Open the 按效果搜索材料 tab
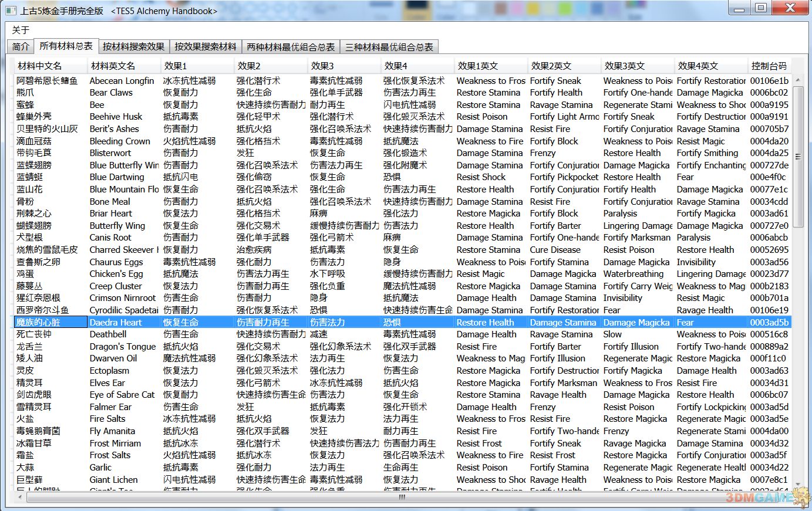812x511 pixels. (x=205, y=47)
